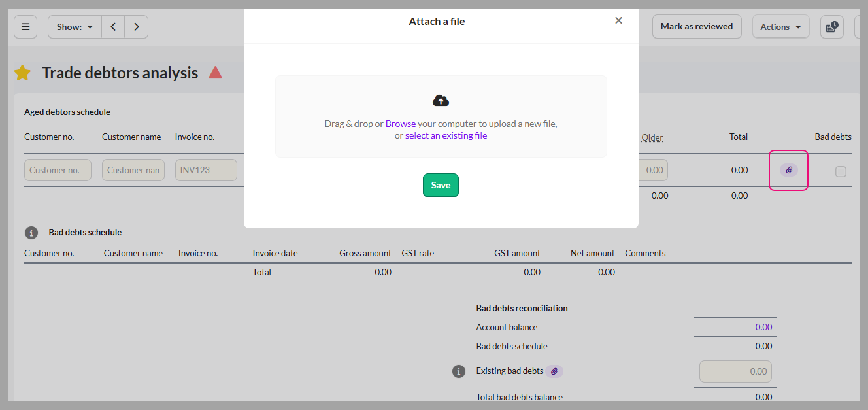Open the Actions dropdown menu
Viewport: 868px width, 410px height.
point(780,27)
